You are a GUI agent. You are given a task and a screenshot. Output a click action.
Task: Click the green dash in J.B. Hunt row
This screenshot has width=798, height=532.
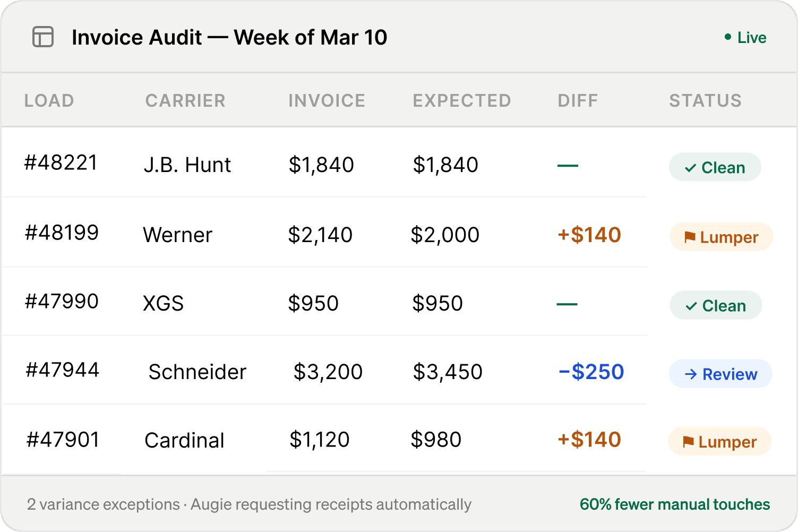click(568, 166)
